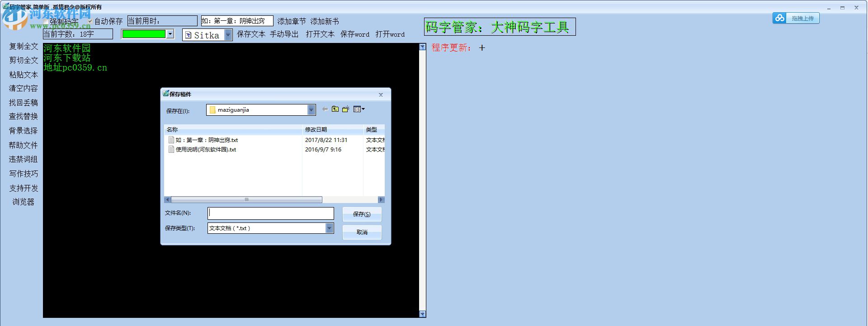This screenshot has height=326, width=868.
Task: Open 写作技巧 from the sidebar
Action: [x=24, y=174]
